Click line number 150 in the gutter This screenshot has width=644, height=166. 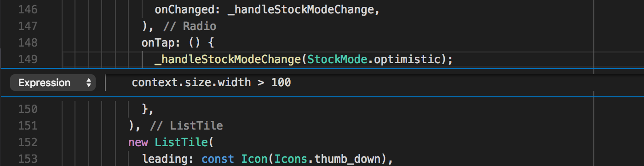coord(28,109)
